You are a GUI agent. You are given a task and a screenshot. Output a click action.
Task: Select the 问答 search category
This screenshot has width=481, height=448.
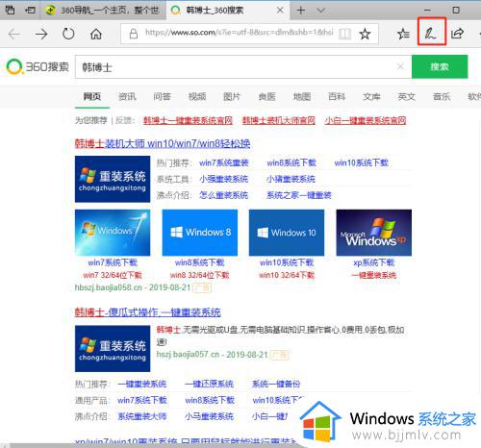point(162,96)
